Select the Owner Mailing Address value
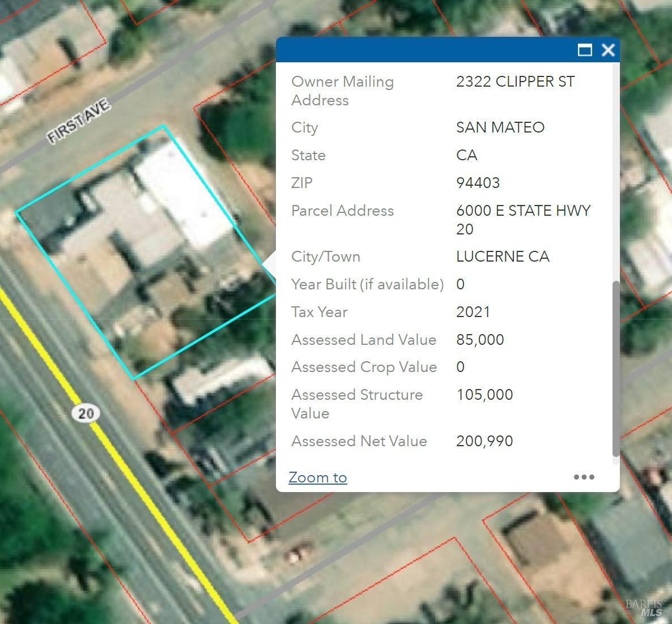 coord(515,82)
